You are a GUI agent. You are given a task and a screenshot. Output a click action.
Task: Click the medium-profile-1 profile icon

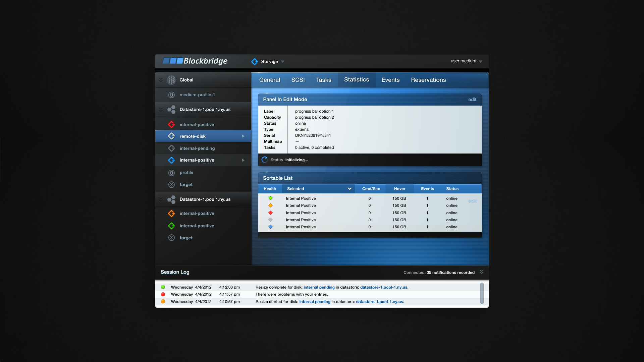coord(171,95)
